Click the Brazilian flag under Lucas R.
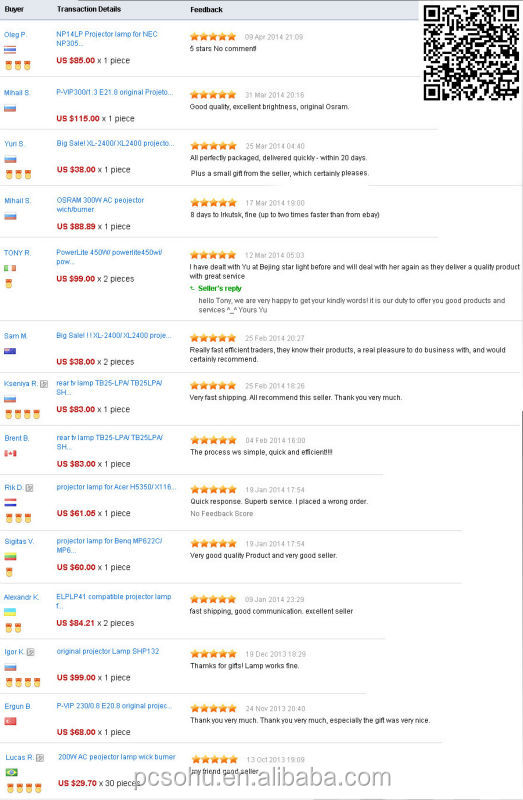The height and width of the screenshot is (800, 523). pos(11,772)
